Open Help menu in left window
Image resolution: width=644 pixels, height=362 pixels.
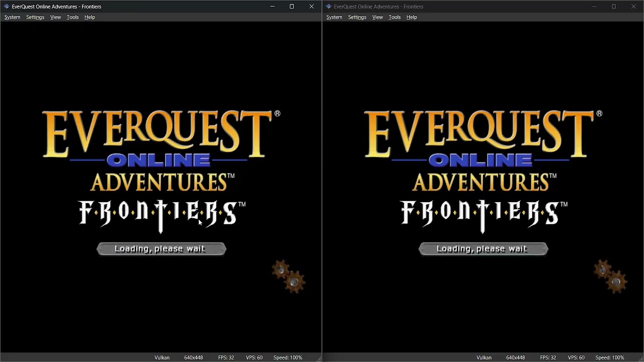tap(90, 17)
